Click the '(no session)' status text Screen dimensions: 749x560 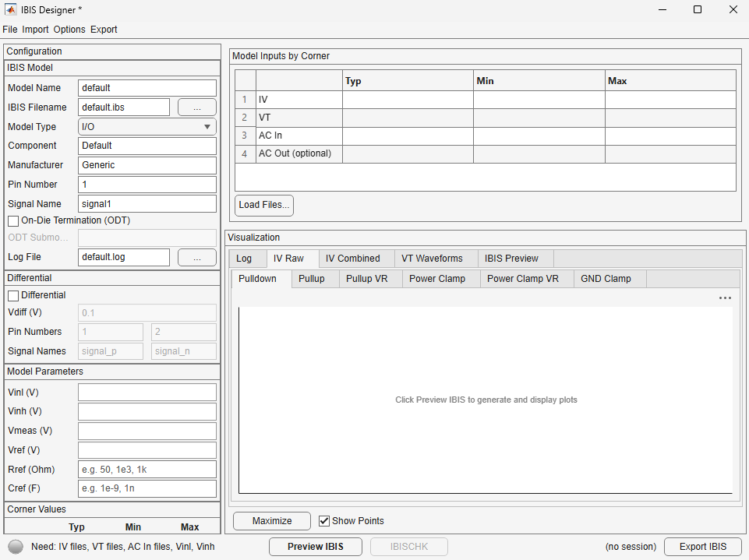[x=631, y=547]
